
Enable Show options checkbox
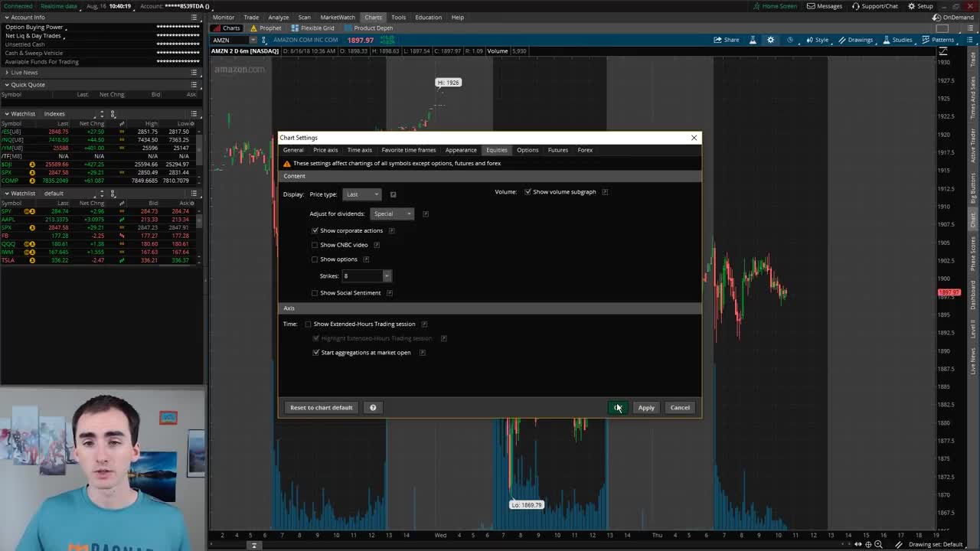tap(315, 259)
